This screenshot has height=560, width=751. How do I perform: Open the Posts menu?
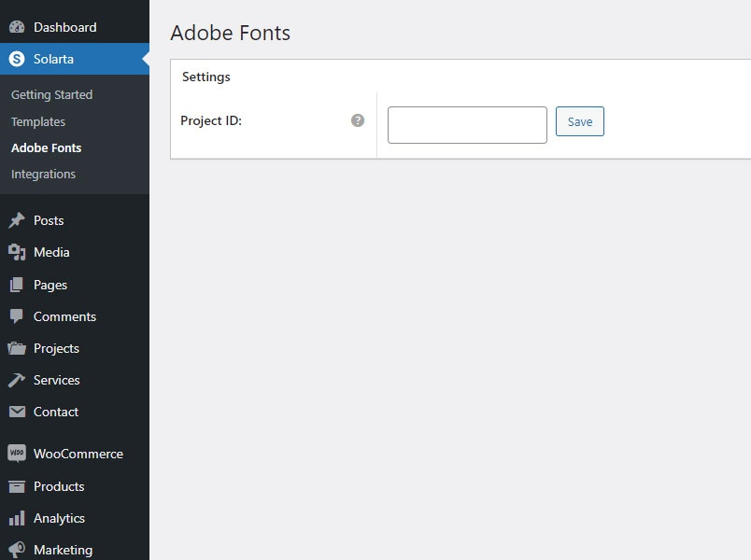[75, 220]
